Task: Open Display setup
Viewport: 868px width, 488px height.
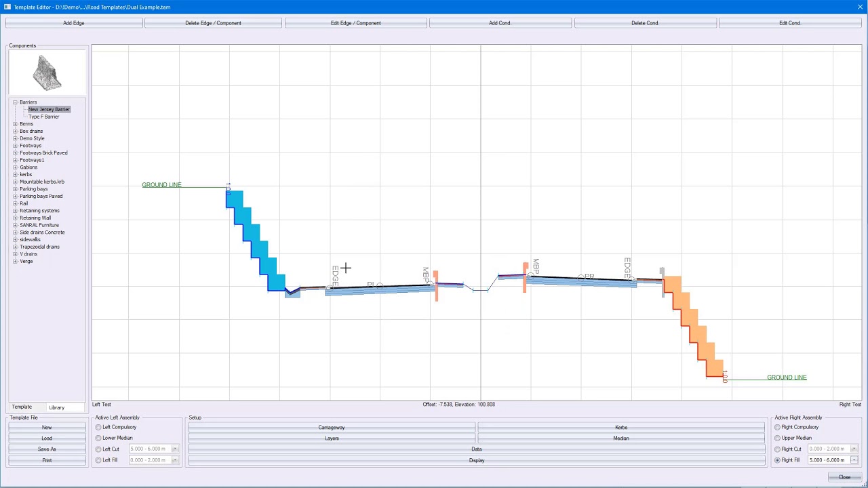Action: (477, 460)
